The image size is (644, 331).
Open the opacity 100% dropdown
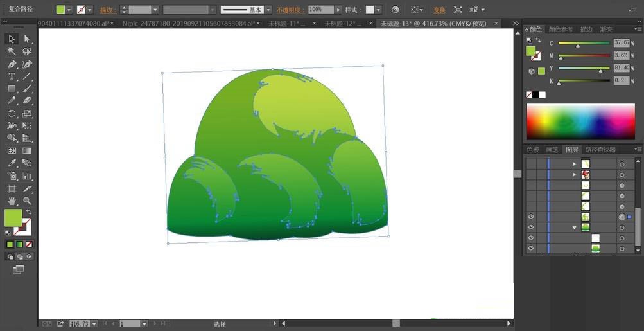point(338,10)
